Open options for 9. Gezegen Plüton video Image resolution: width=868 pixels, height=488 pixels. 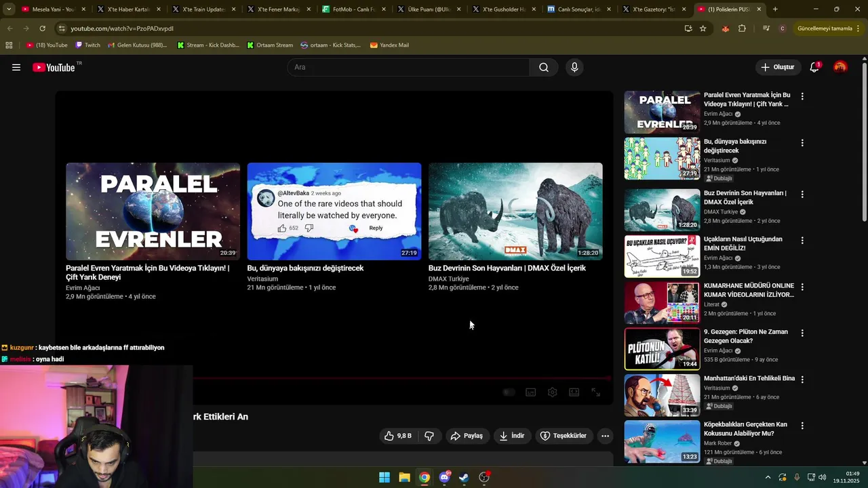click(x=802, y=333)
